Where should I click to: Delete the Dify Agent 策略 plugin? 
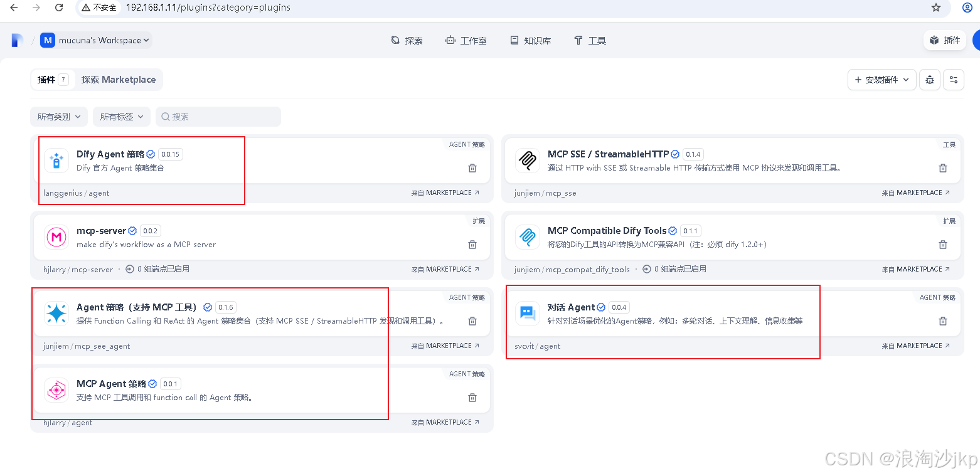472,168
